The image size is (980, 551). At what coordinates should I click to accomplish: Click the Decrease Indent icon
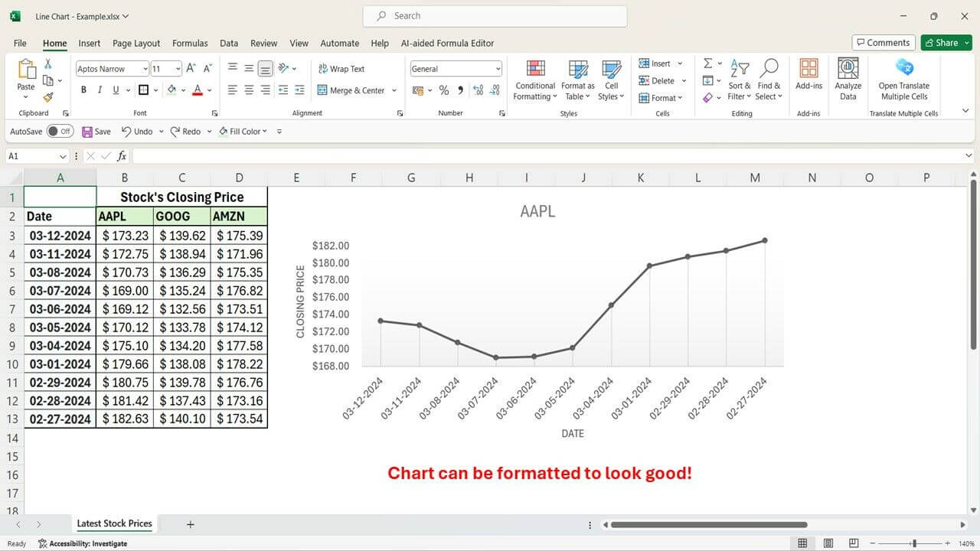[x=283, y=90]
